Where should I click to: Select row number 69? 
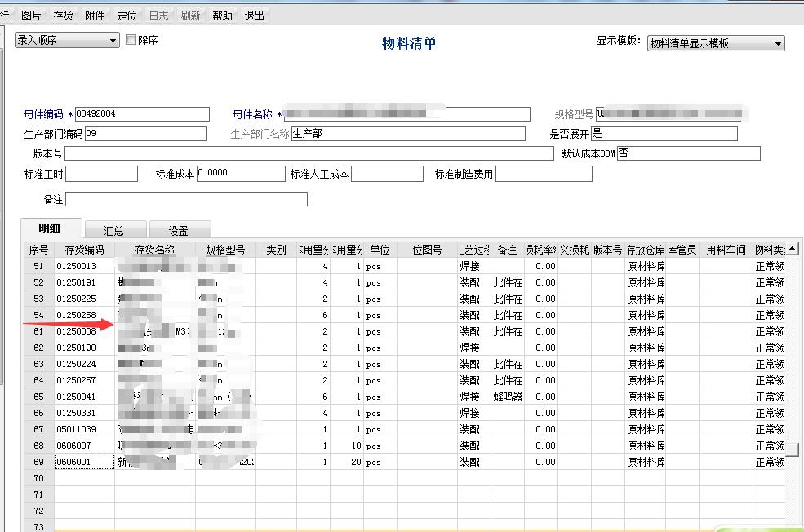(x=39, y=462)
